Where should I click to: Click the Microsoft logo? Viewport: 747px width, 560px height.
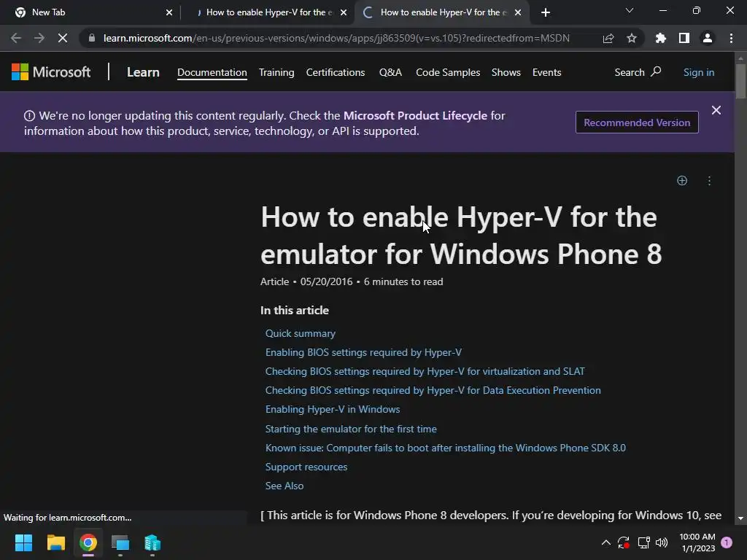(x=51, y=72)
